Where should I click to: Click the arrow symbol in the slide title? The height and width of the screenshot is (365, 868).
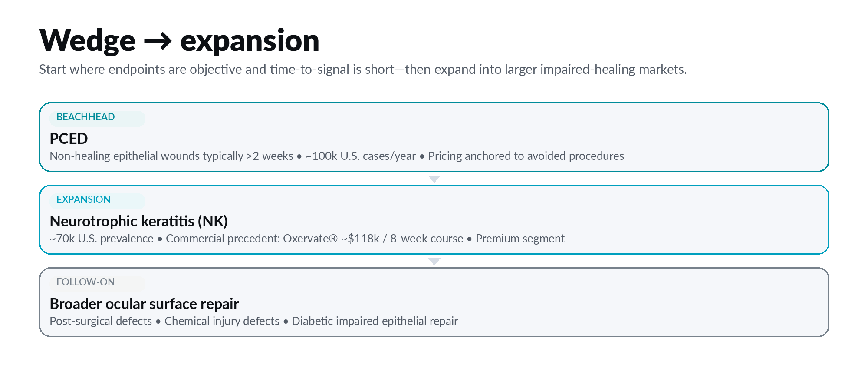[158, 42]
